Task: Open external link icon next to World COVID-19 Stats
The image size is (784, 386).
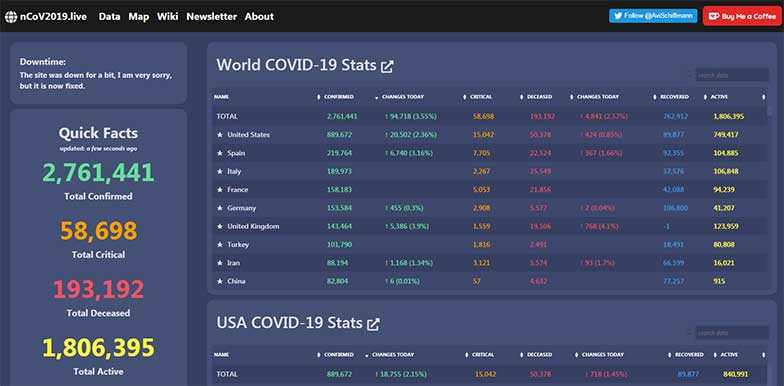Action: 387,66
